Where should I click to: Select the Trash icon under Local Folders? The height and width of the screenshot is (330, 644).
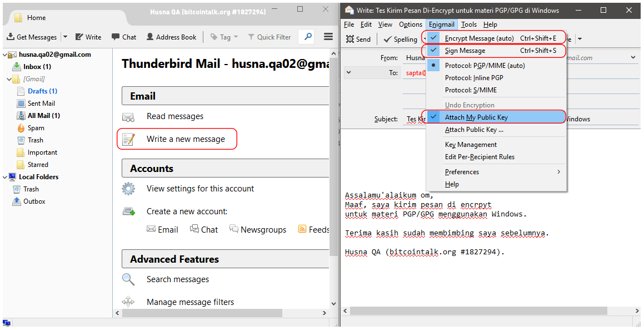17,189
